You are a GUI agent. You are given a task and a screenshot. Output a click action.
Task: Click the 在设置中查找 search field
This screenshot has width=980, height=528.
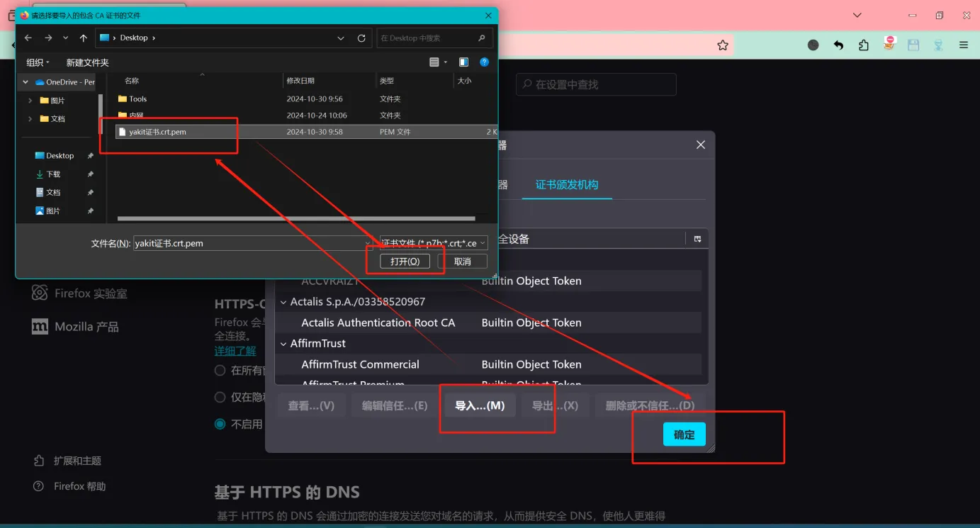(x=596, y=84)
